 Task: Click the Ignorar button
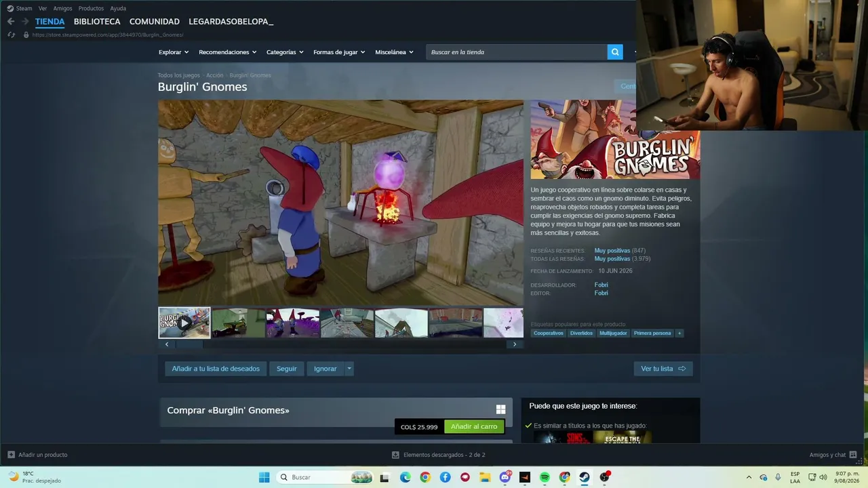pyautogui.click(x=325, y=369)
